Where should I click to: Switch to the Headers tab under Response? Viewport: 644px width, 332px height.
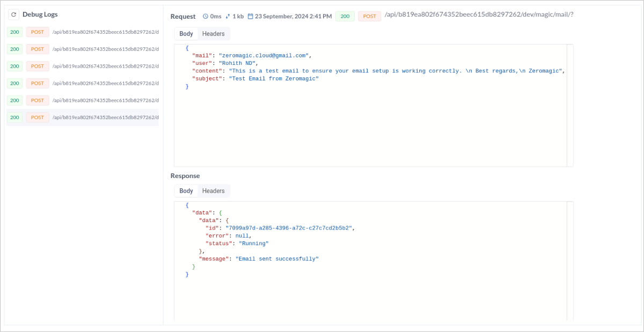[x=213, y=190]
